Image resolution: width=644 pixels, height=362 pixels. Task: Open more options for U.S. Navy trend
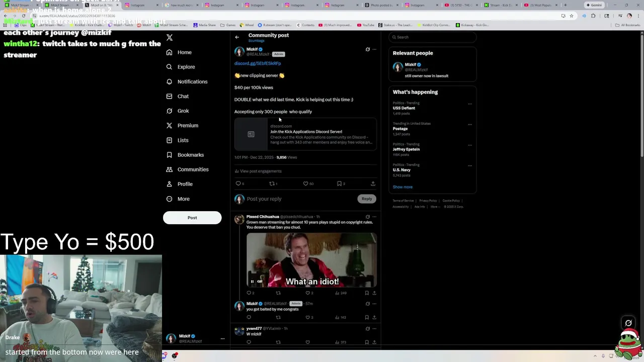[470, 166]
